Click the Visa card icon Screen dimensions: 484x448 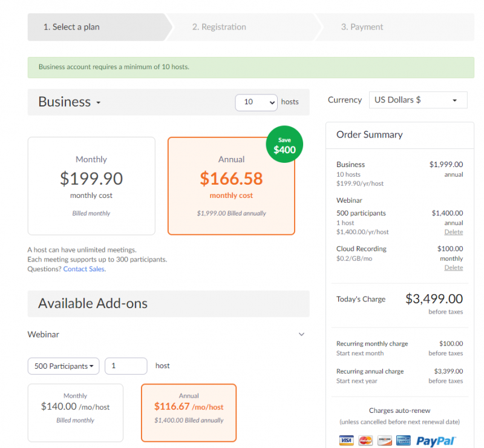click(x=346, y=440)
